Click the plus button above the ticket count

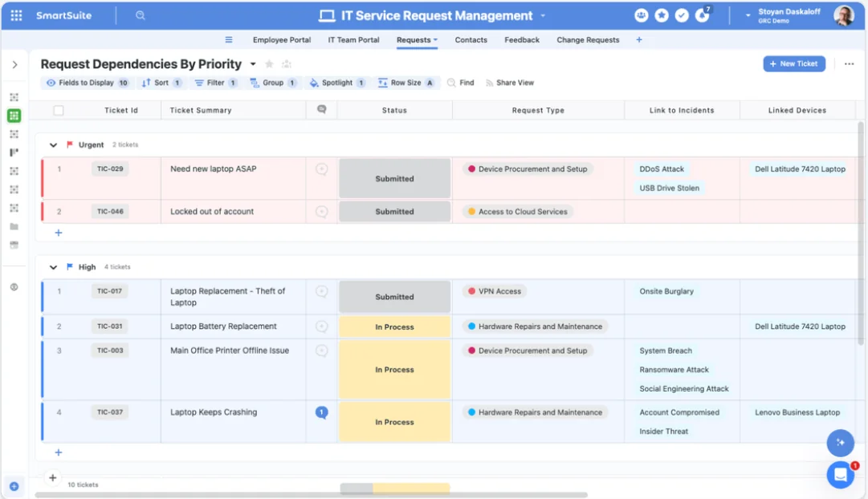tap(52, 477)
